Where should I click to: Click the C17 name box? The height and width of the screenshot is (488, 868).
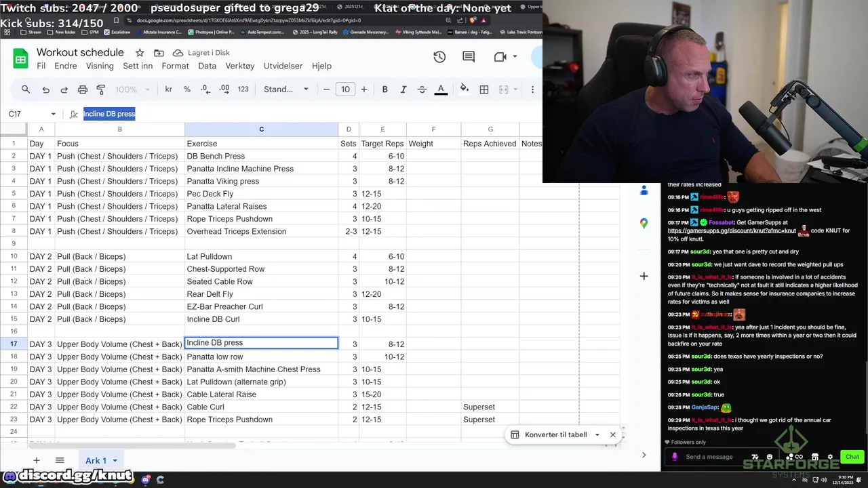[26, 114]
